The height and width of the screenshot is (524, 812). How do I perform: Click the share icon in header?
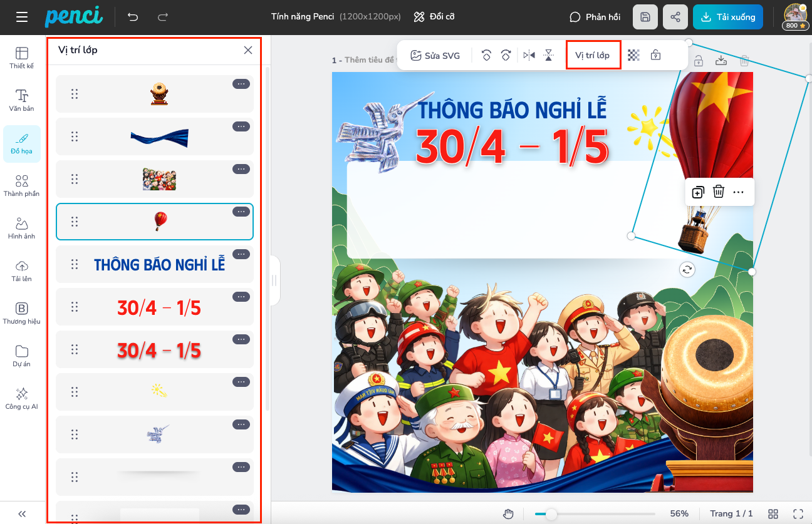(675, 18)
